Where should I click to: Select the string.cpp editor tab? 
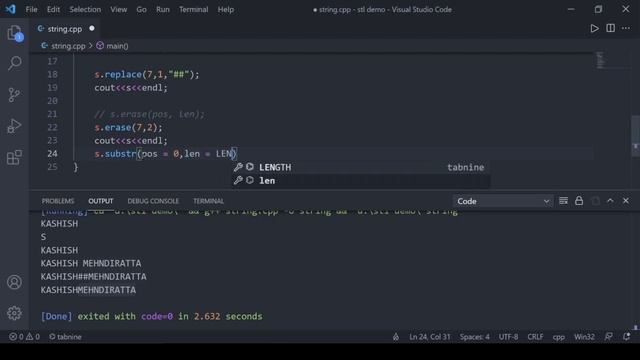(x=65, y=29)
